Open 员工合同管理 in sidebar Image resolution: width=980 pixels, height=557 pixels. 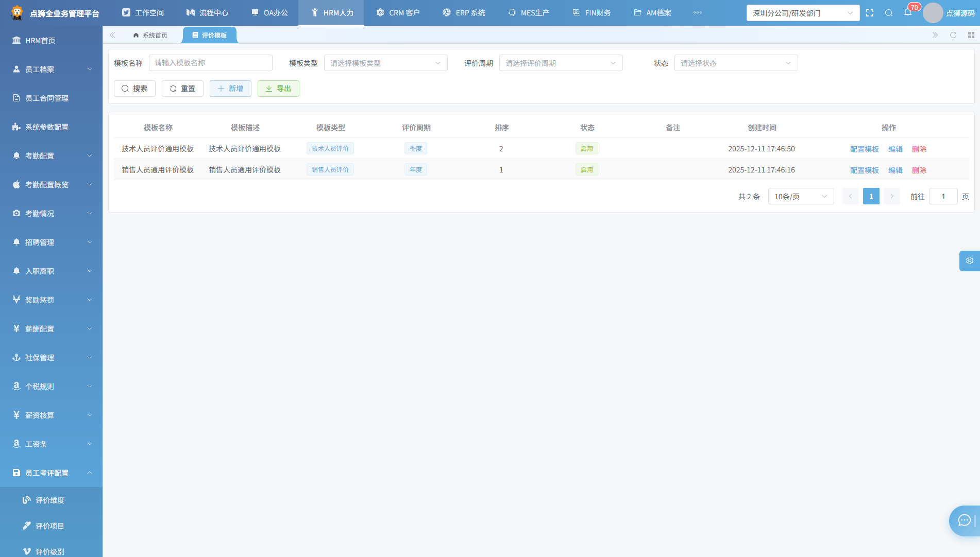(51, 98)
